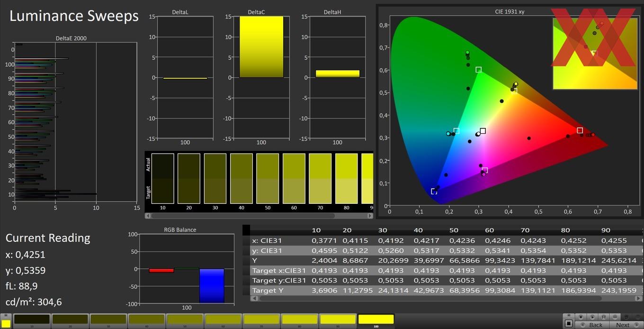Select the 100% yellow swatch in bottom strip
Screen dimensions: 644x329
376,320
